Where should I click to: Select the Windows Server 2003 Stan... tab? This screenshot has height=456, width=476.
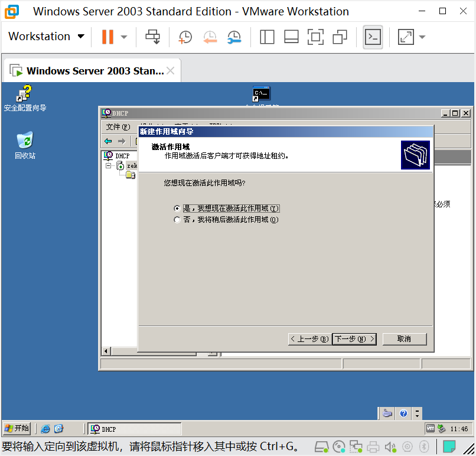click(91, 71)
